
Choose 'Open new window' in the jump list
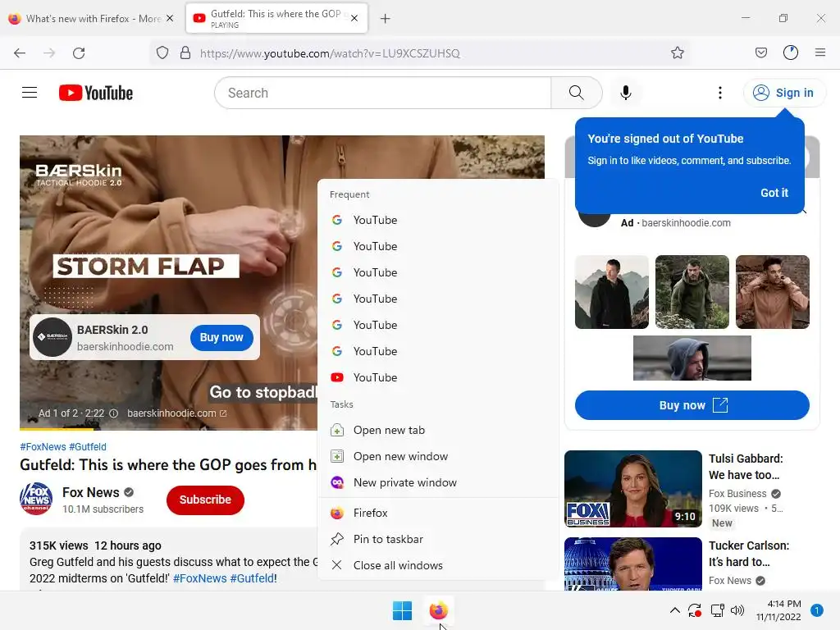pyautogui.click(x=438, y=456)
